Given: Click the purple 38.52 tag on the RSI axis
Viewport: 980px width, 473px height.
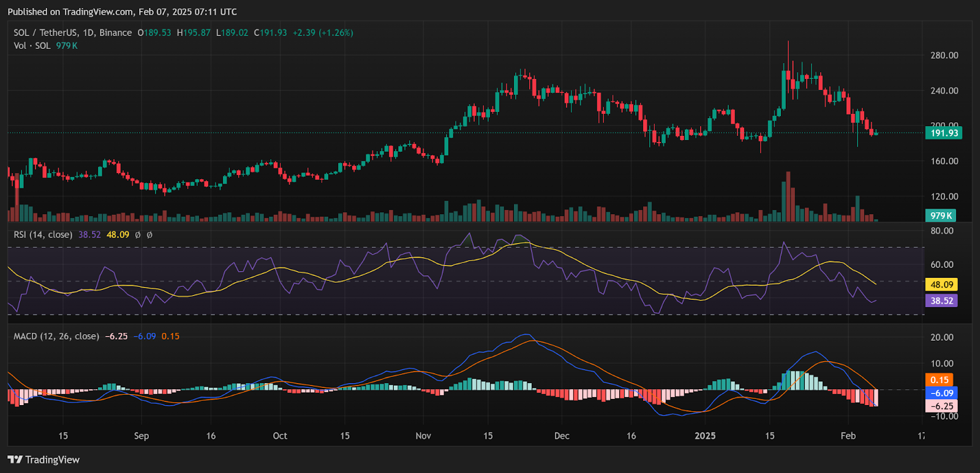Looking at the screenshot, I should click(941, 300).
